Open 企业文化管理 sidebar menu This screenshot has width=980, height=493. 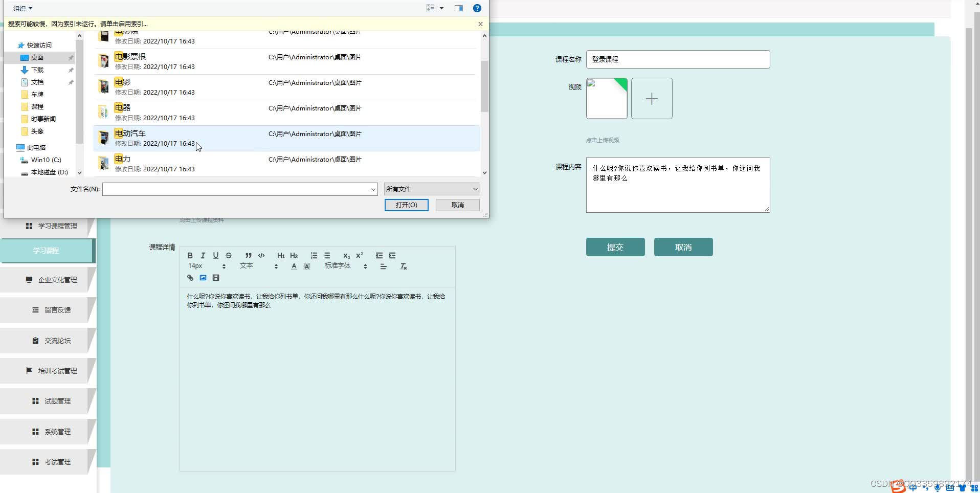tap(48, 280)
